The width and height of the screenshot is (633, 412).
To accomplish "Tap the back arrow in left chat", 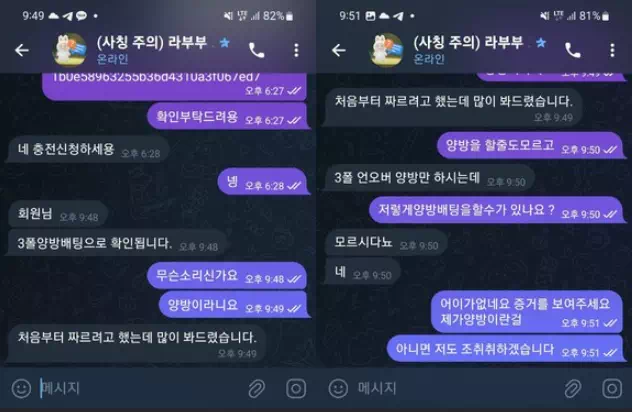I will (x=22, y=50).
